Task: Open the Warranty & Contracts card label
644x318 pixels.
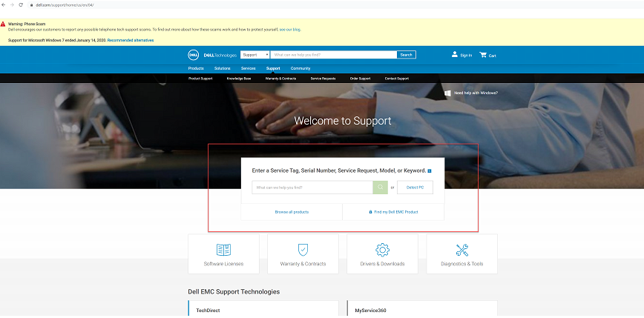Action: [303, 264]
